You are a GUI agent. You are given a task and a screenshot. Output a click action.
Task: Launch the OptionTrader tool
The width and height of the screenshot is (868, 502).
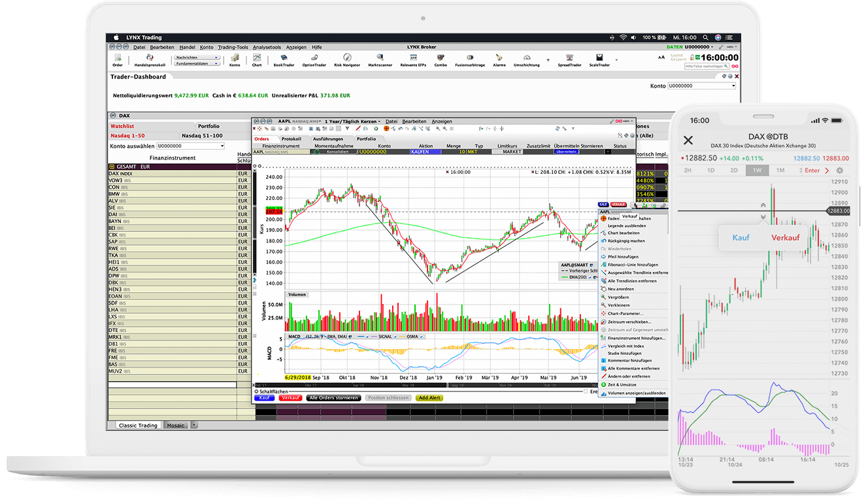pyautogui.click(x=314, y=59)
